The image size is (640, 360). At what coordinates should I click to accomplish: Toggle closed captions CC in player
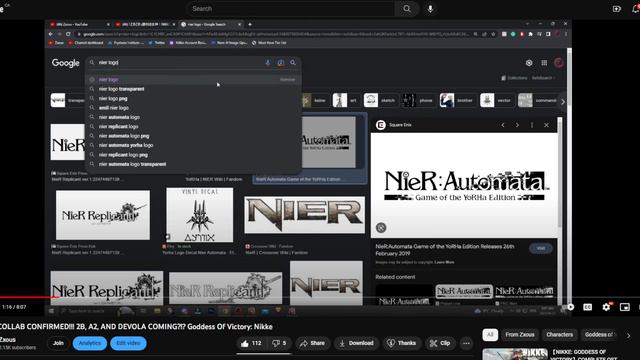587,307
